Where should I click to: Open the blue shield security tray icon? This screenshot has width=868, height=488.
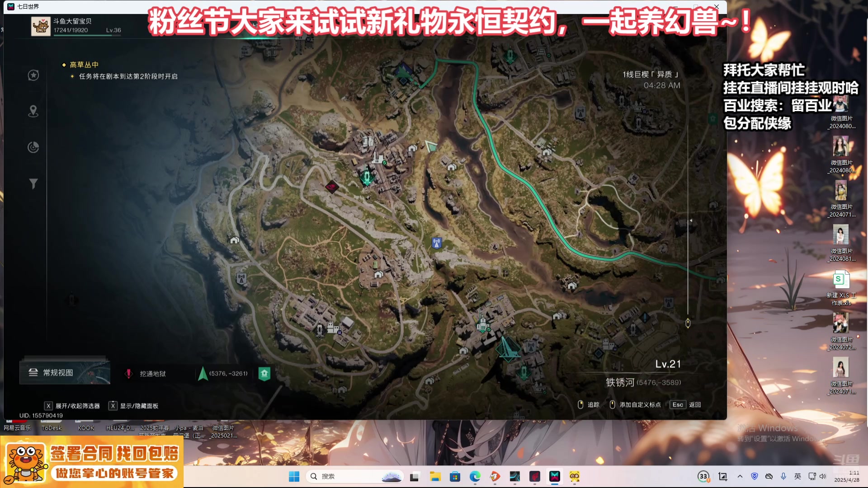pyautogui.click(x=755, y=476)
